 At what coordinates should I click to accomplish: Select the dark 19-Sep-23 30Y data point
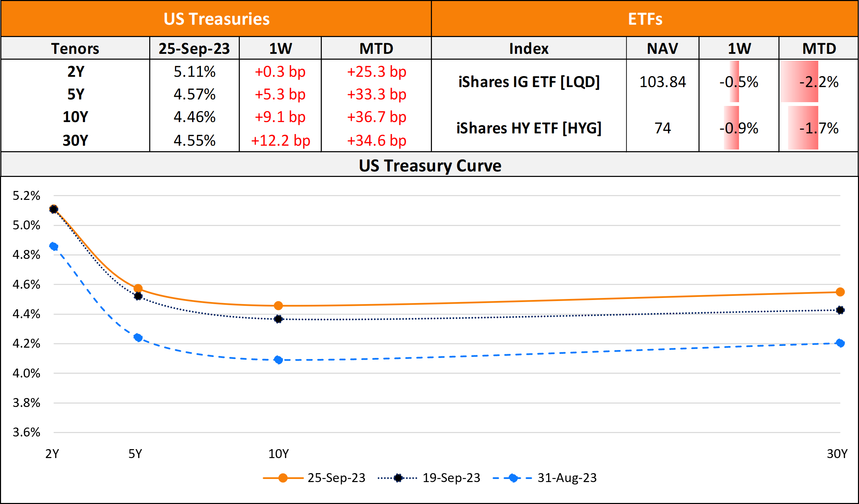coord(840,310)
